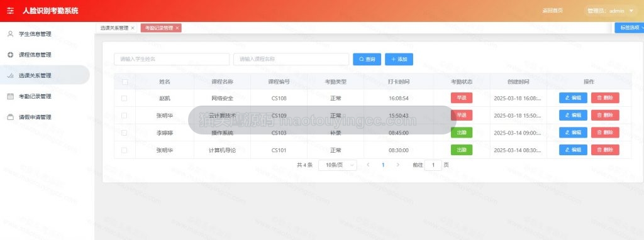The width and height of the screenshot is (644, 240).
Task: Focus the 前往 page jump input
Action: [433, 165]
